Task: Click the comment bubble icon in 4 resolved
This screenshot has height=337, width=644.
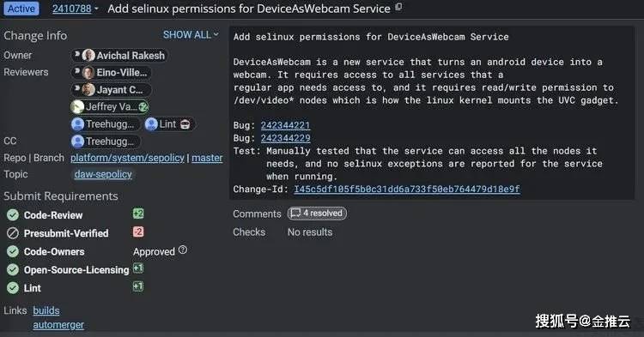Action: tap(295, 214)
